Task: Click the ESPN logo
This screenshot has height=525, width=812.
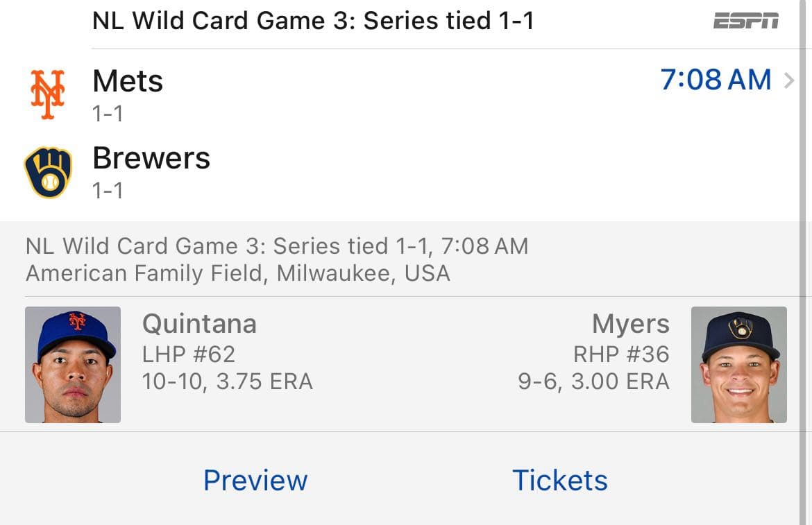Action: (745, 21)
